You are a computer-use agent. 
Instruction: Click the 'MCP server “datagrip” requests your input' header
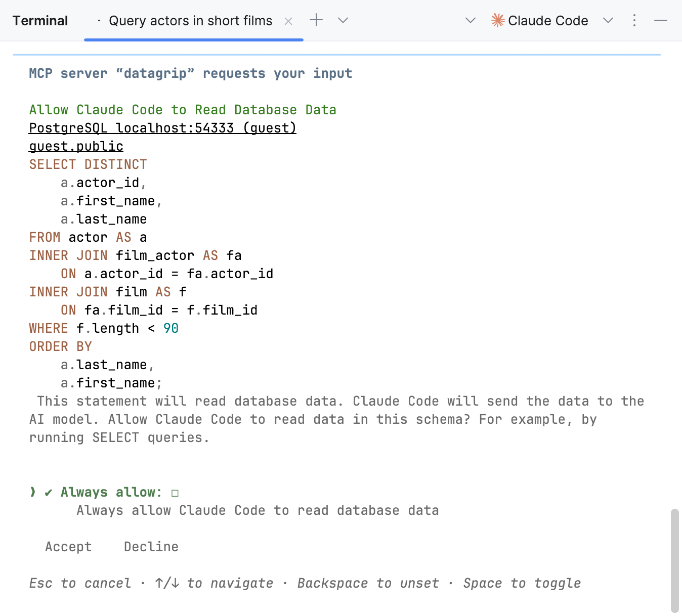point(191,73)
